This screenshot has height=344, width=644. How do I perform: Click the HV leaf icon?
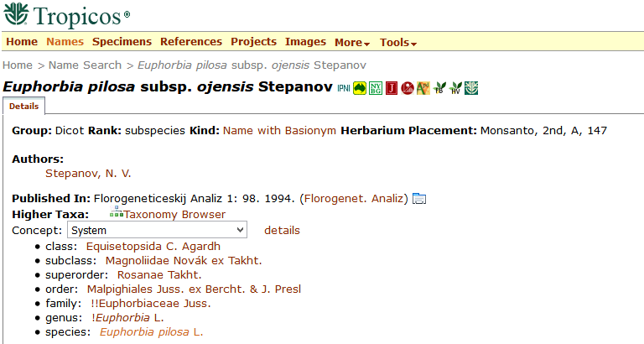click(x=455, y=88)
